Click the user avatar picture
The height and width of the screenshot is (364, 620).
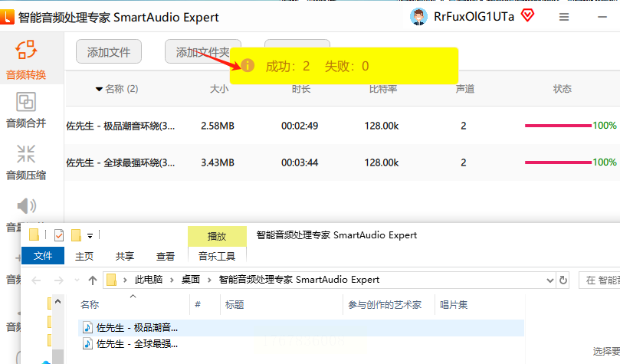click(x=418, y=17)
